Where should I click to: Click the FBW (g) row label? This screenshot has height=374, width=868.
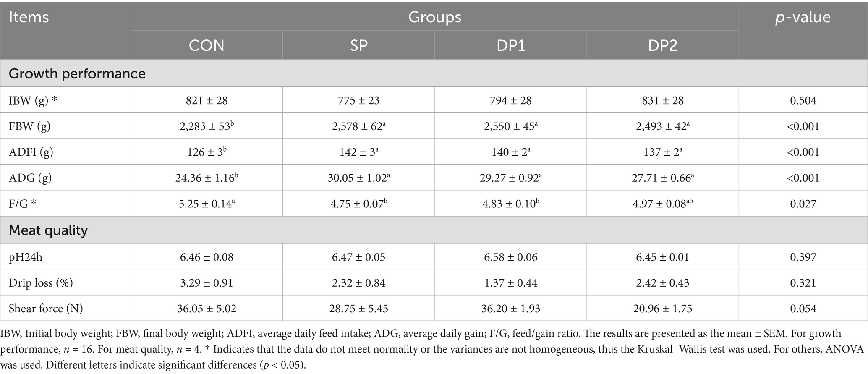click(x=30, y=126)
